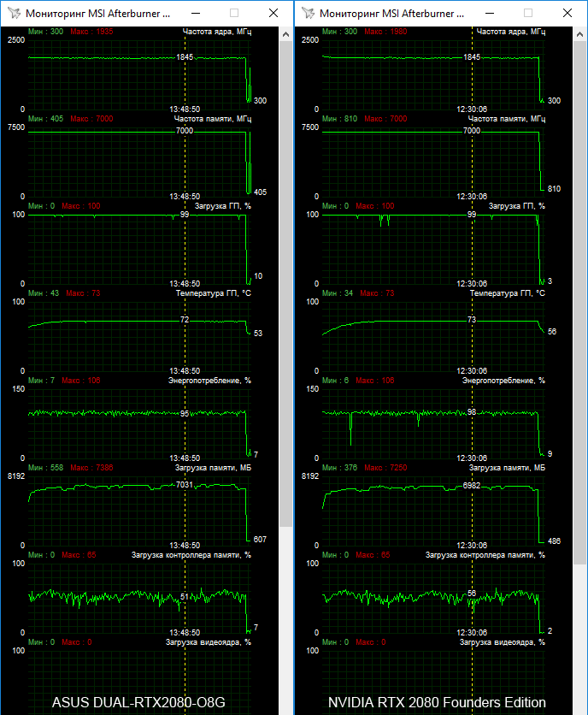Click 'Энергопотребление, %' label in right window

coord(503,381)
